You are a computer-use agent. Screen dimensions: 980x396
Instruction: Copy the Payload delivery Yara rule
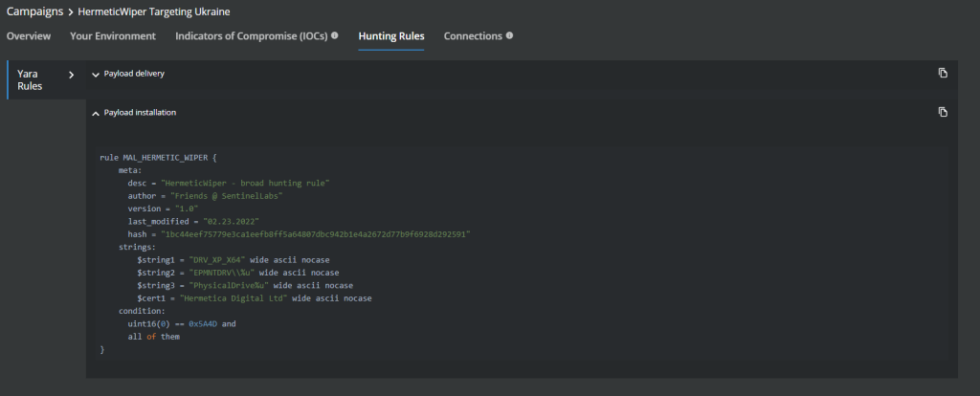point(943,73)
